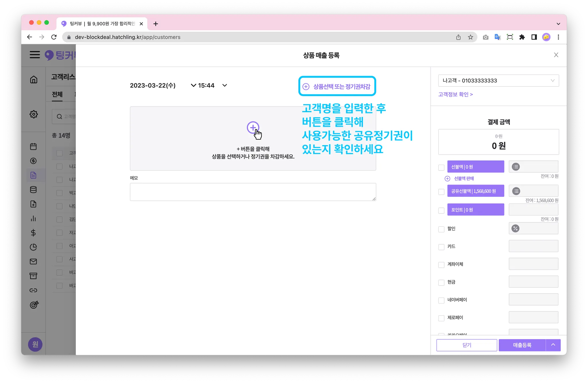This screenshot has height=383, width=588.
Task: Reload the page with refresh icon
Action: point(54,37)
